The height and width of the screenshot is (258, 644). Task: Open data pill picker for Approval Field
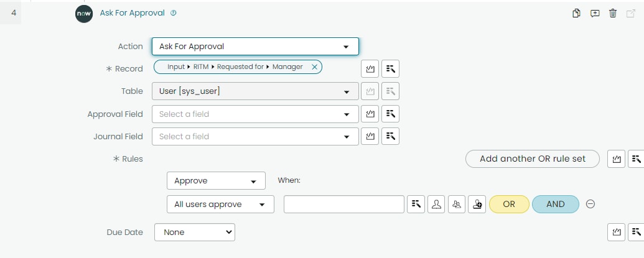click(x=391, y=114)
